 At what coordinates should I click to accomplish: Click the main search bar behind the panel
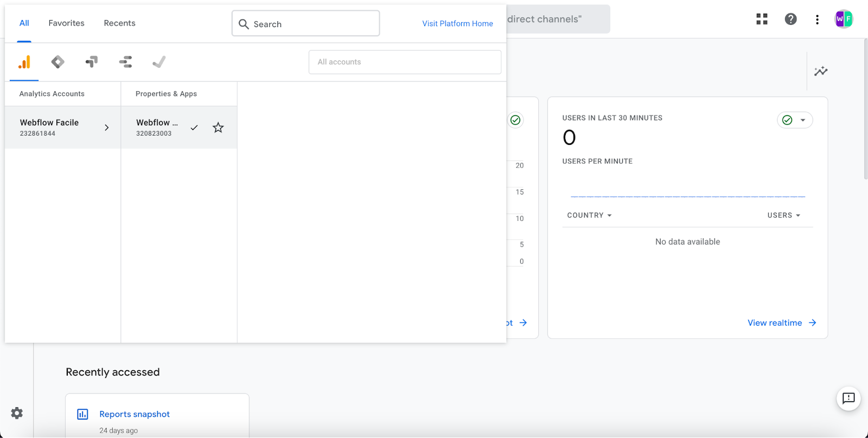[x=557, y=19]
